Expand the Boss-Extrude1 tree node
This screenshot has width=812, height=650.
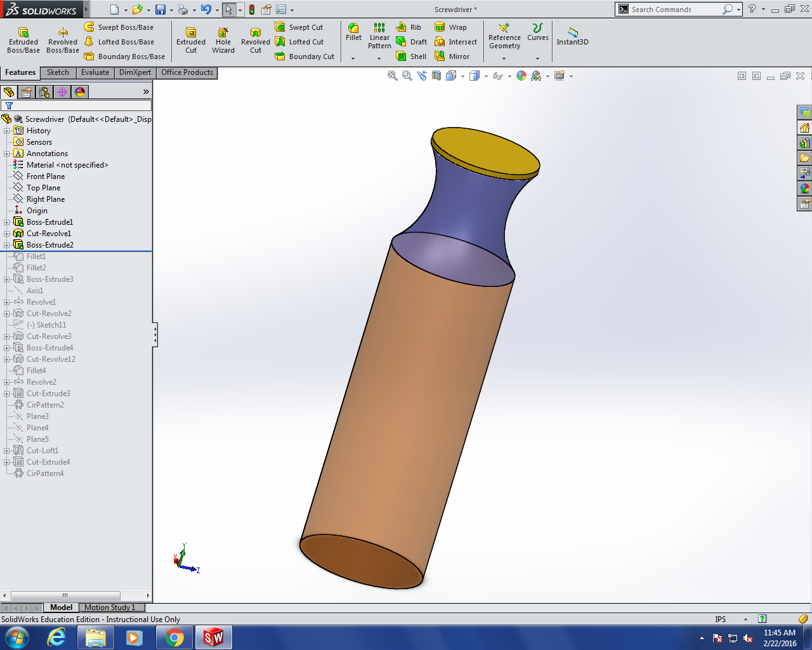(7, 222)
